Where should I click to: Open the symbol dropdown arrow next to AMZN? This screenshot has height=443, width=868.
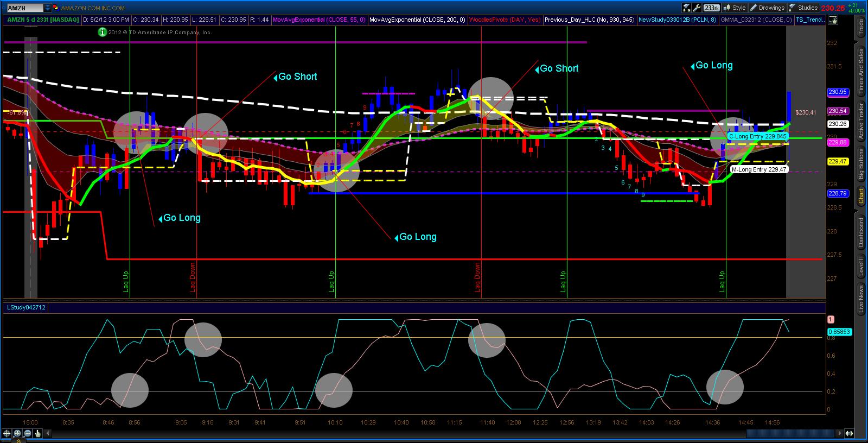coord(47,8)
